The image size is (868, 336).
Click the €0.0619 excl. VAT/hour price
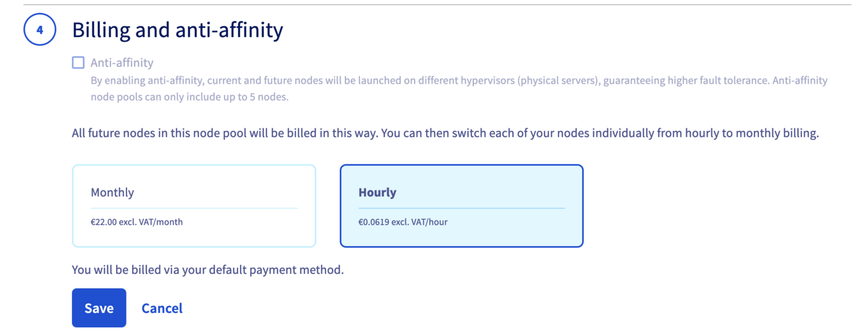point(402,222)
